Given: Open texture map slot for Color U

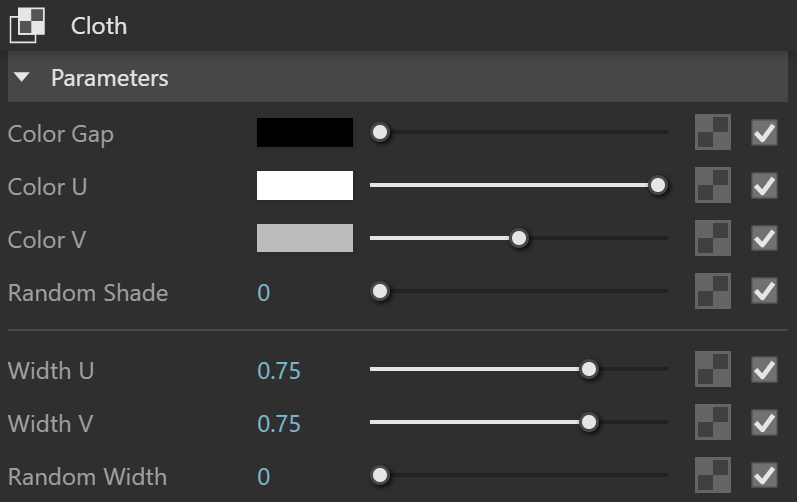Looking at the screenshot, I should 713,185.
